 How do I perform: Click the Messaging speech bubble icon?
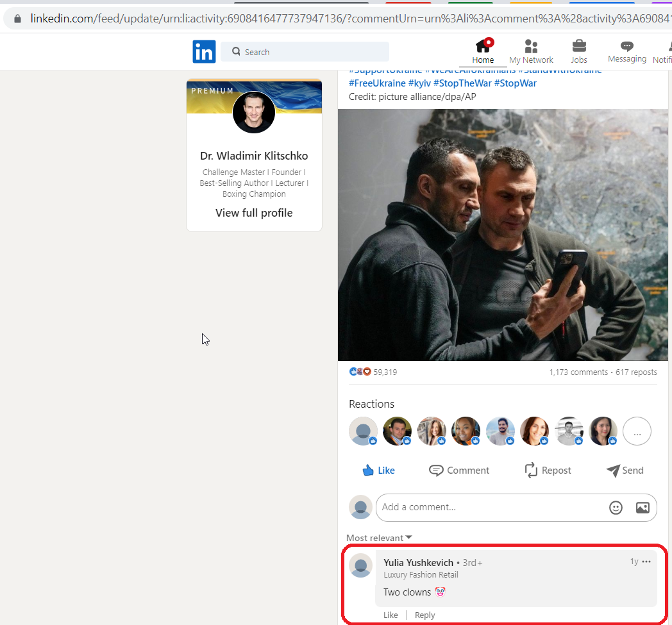tap(627, 46)
